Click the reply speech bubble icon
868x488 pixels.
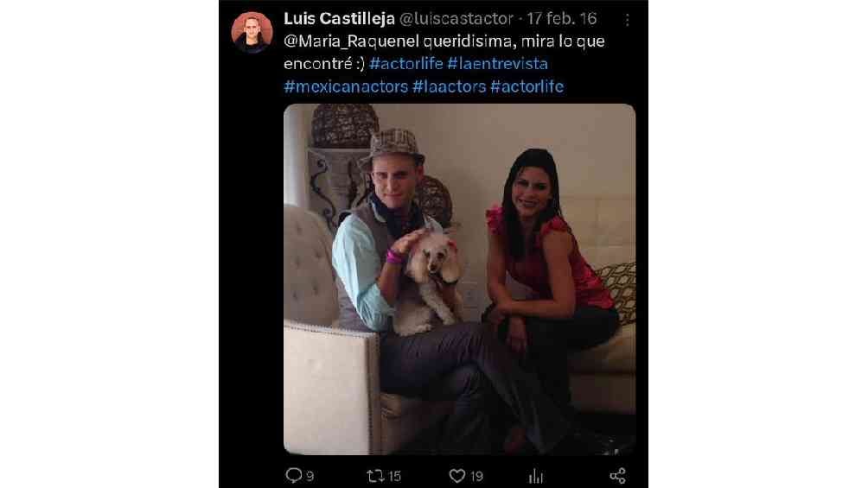[x=293, y=475]
